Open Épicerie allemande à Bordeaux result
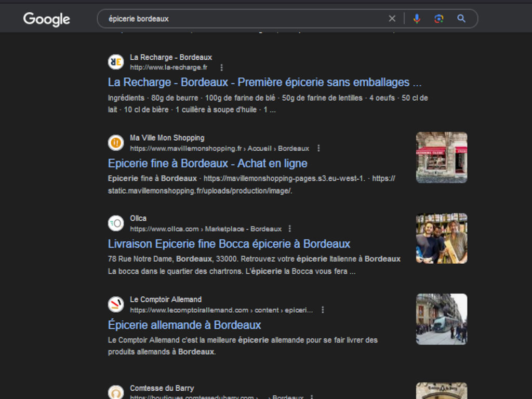Viewport: 532px width, 399px height. coord(184,325)
